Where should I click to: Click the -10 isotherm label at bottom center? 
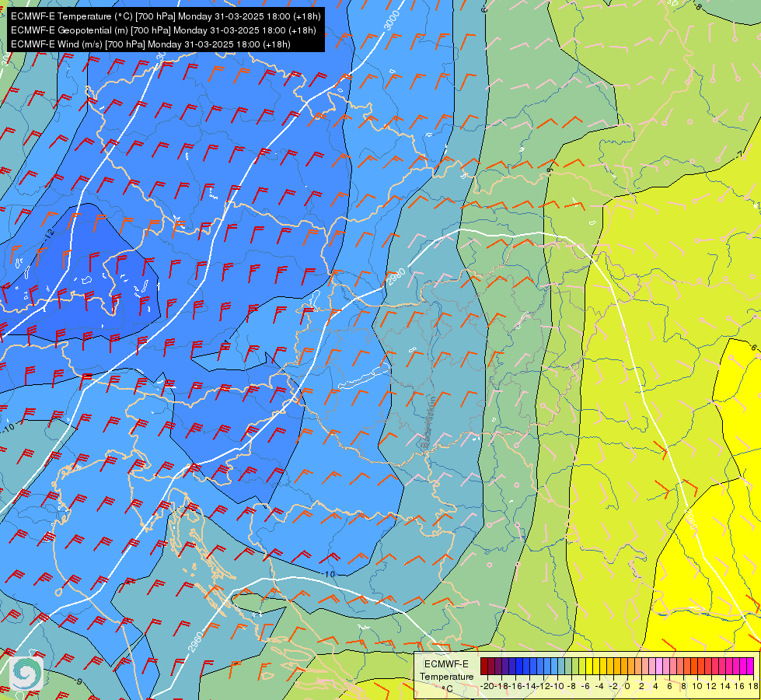point(328,574)
